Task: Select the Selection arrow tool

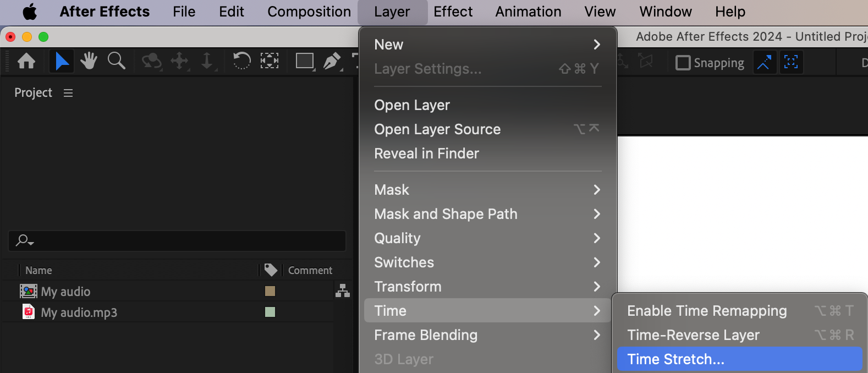Action: (x=62, y=61)
